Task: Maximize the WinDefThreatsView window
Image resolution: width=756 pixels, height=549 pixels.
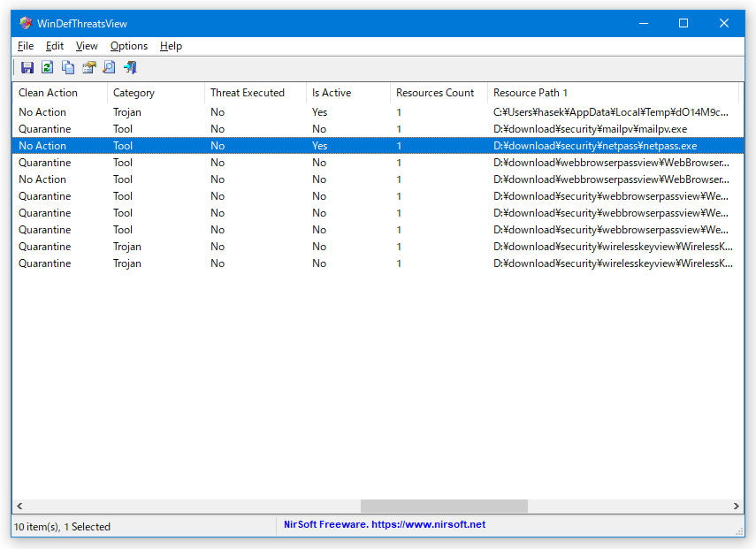Action: pos(683,23)
